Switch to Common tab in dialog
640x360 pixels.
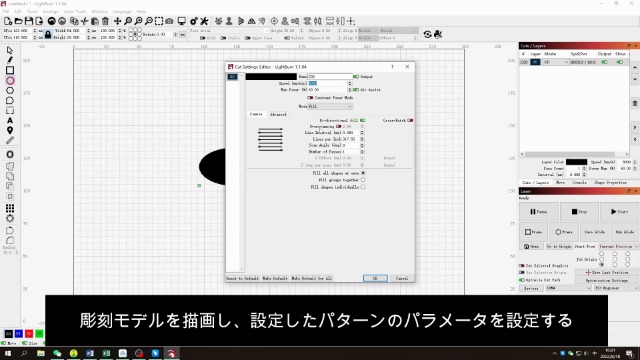[256, 114]
